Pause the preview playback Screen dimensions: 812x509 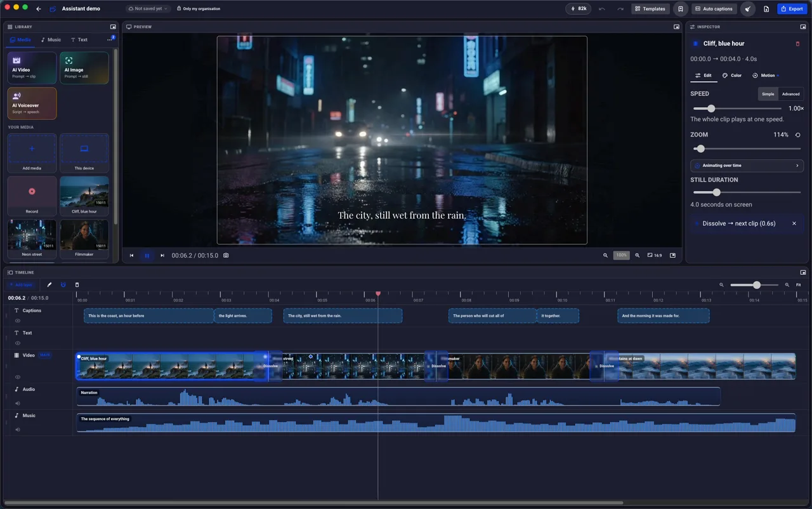click(147, 256)
